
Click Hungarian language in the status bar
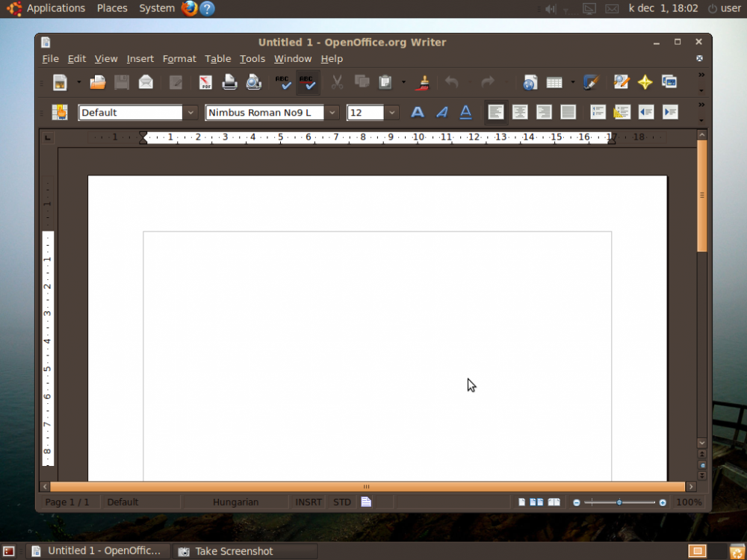[235, 503]
